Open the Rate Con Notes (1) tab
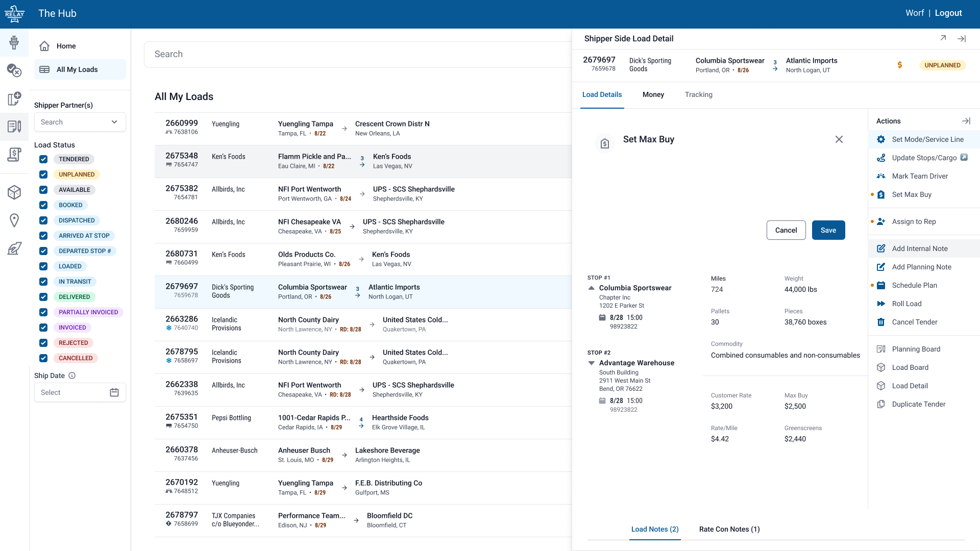Screen dimensions: 980x551 (729, 529)
